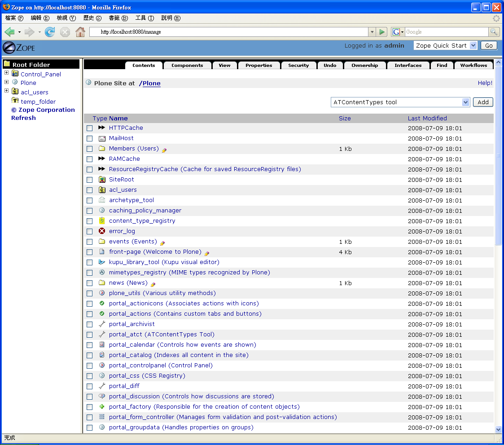Click the portal_catalog icon

click(102, 355)
